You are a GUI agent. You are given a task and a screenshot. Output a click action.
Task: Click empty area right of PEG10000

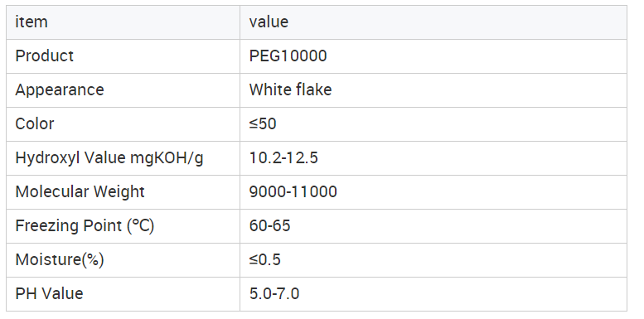477,56
